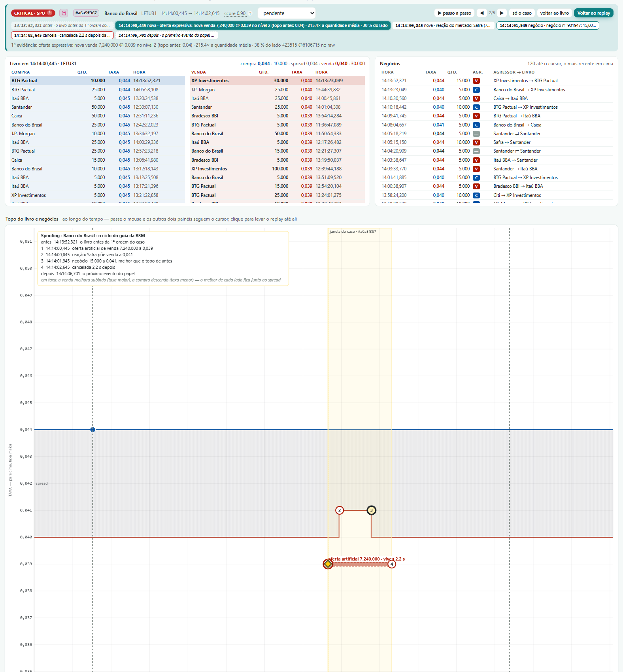Open the pendente status dropdown
The image size is (623, 672).
[287, 13]
